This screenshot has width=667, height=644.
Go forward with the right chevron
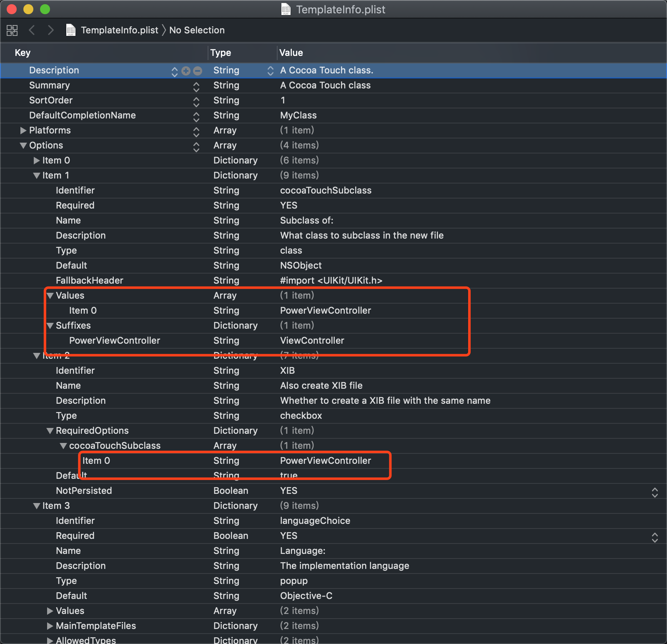tap(50, 30)
